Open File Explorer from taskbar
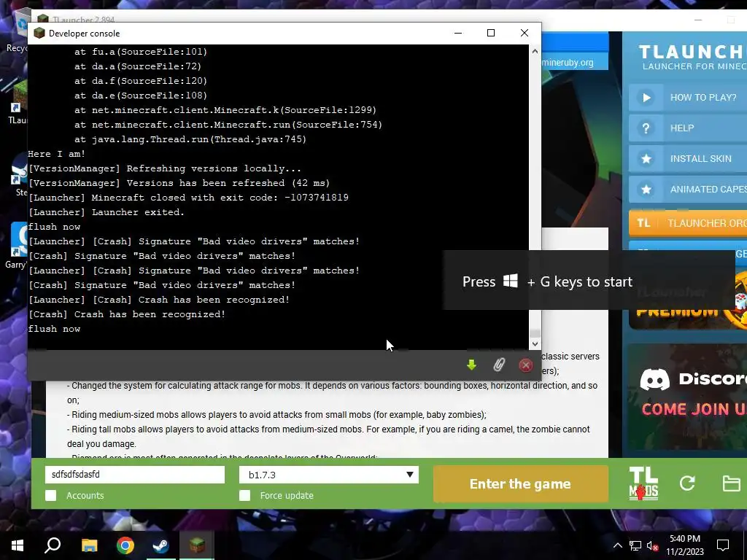 click(x=89, y=545)
